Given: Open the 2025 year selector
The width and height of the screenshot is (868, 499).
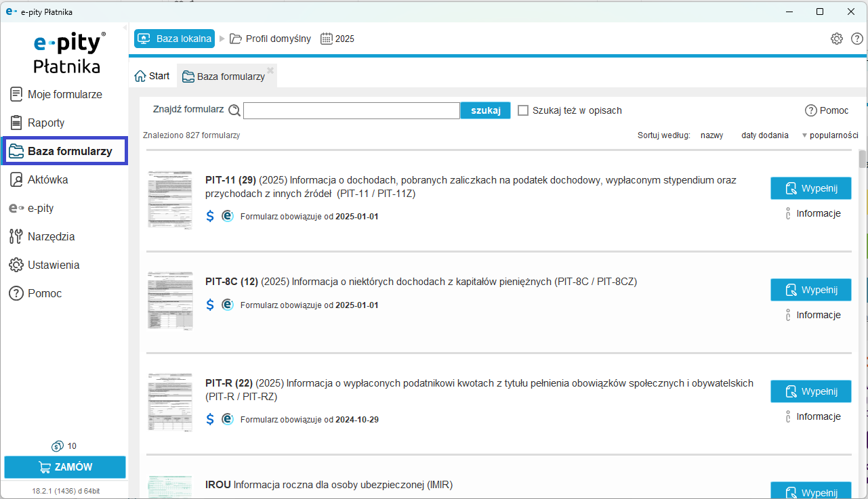Looking at the screenshot, I should [337, 39].
